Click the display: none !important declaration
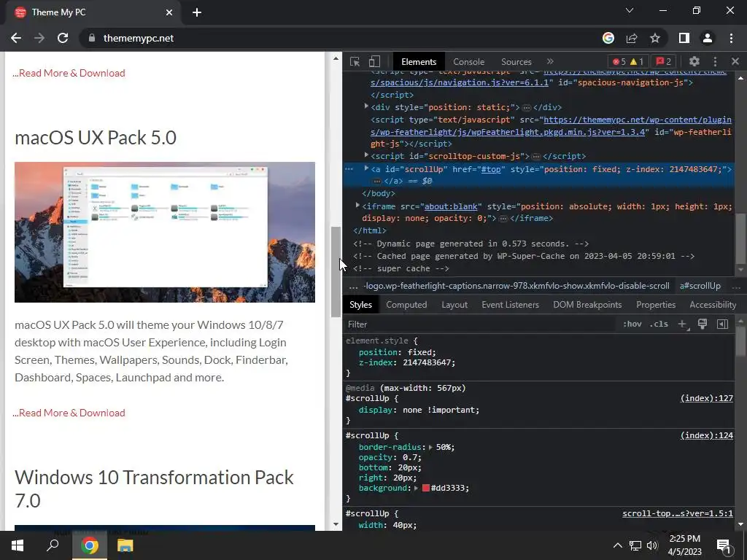The height and width of the screenshot is (560, 747). [x=419, y=410]
